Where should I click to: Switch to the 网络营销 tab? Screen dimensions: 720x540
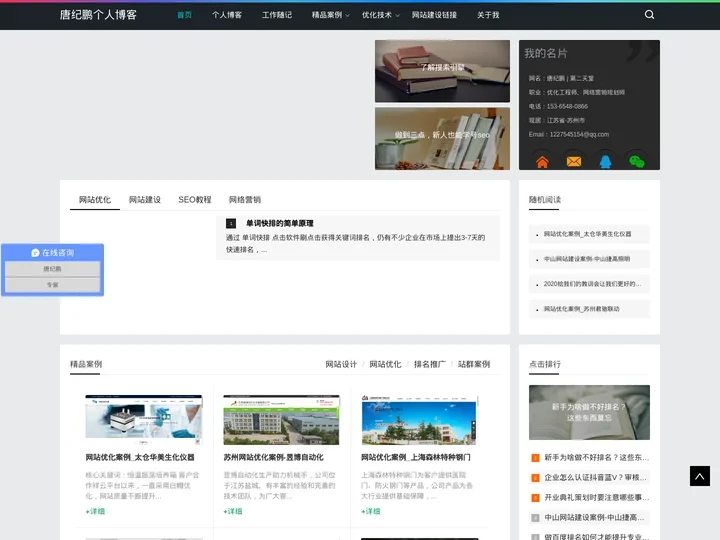tap(245, 200)
